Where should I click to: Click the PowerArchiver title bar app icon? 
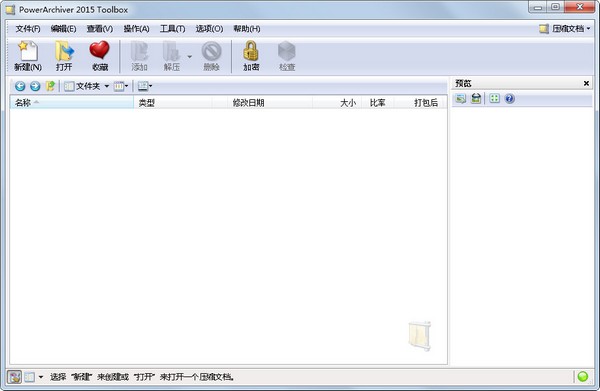click(10, 10)
